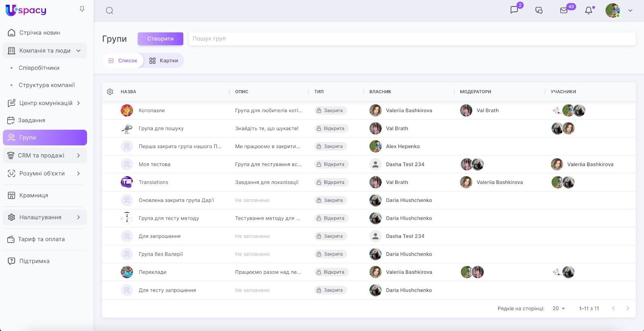Viewport: 644px width, 331px height.
Task: Click the ТИП column header
Action: (319, 92)
